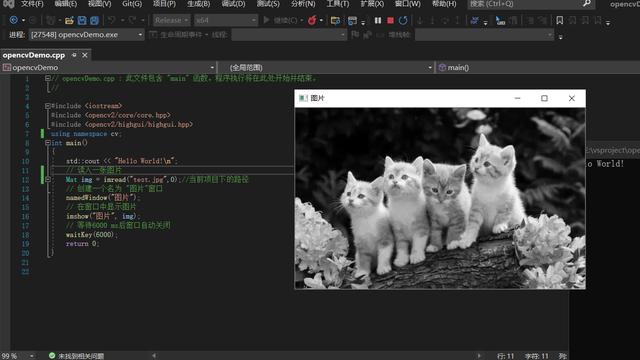Open the zoom level dropdown arrow

click(31, 356)
